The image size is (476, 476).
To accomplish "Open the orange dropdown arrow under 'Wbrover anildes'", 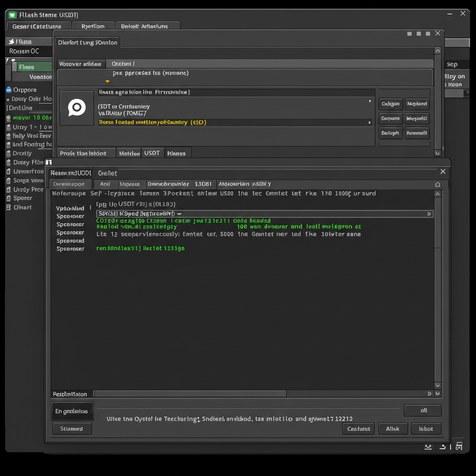I will (x=107, y=81).
